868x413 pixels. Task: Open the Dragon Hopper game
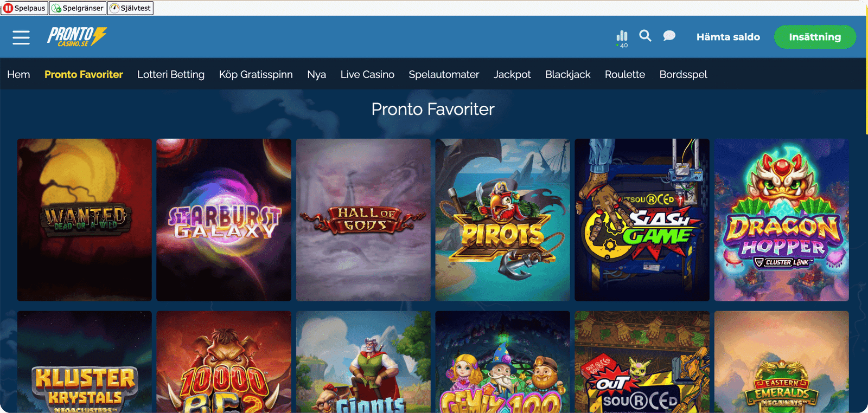click(782, 220)
